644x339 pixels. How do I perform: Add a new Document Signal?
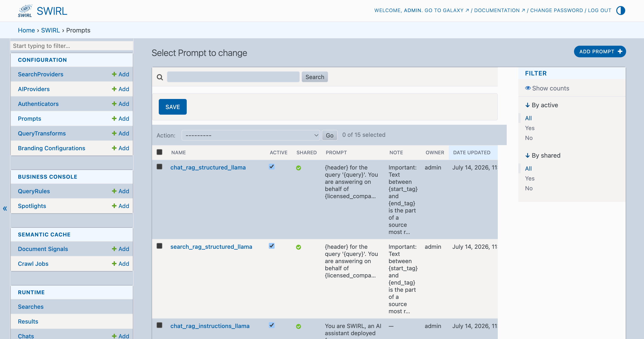121,249
